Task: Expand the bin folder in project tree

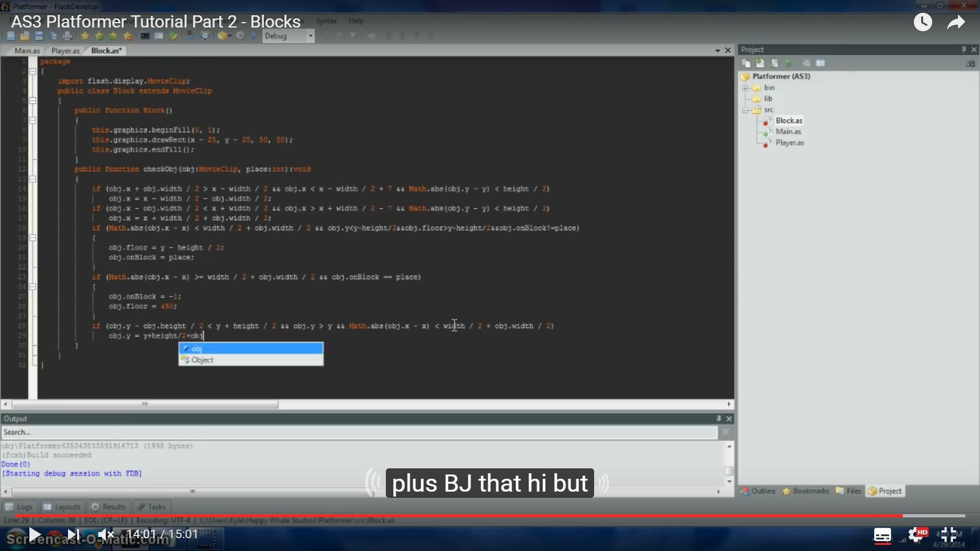Action: click(x=745, y=88)
